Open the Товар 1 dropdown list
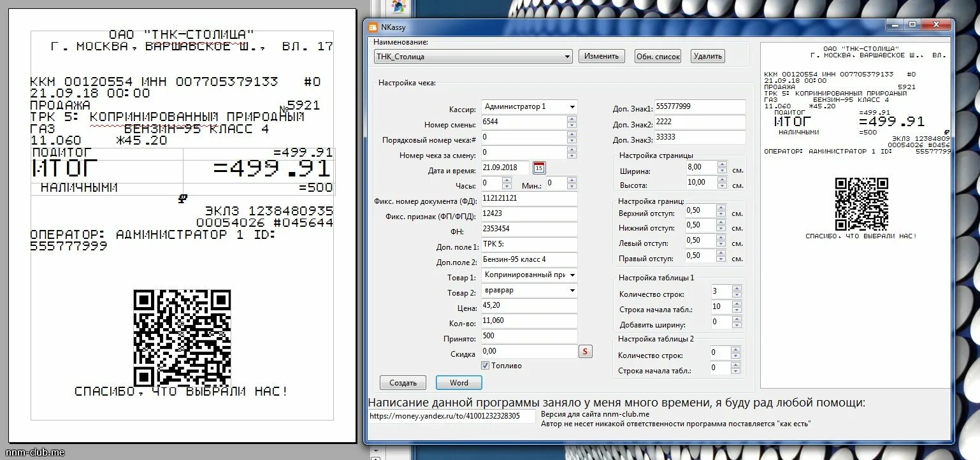980x460 pixels. click(529, 275)
